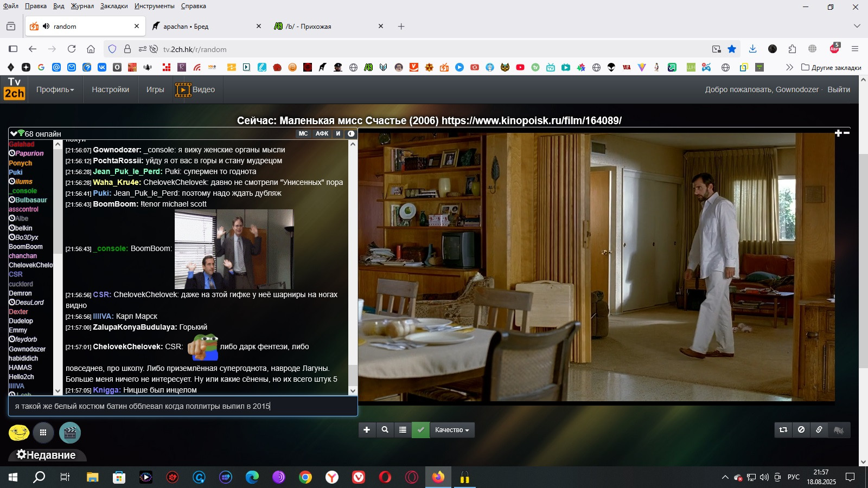Open the grid emotes panel button
868x488 pixels.
(x=43, y=432)
